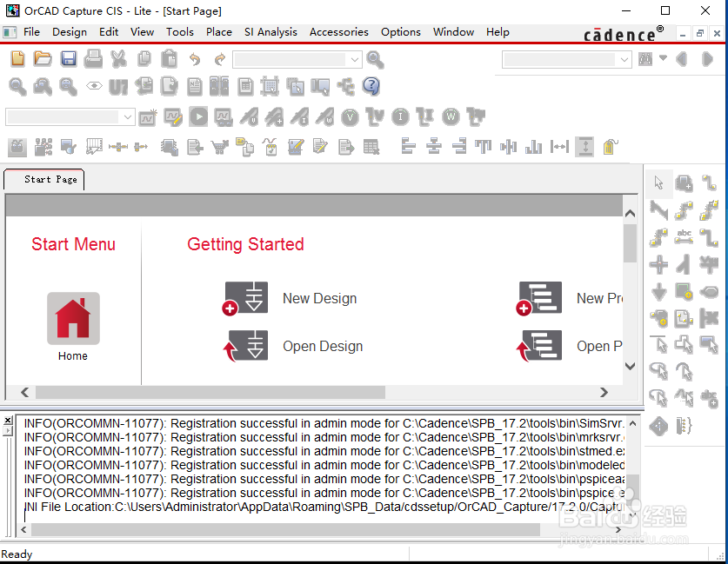The height and width of the screenshot is (564, 728).
Task: Open the simulation profile dropdown
Action: point(128,116)
